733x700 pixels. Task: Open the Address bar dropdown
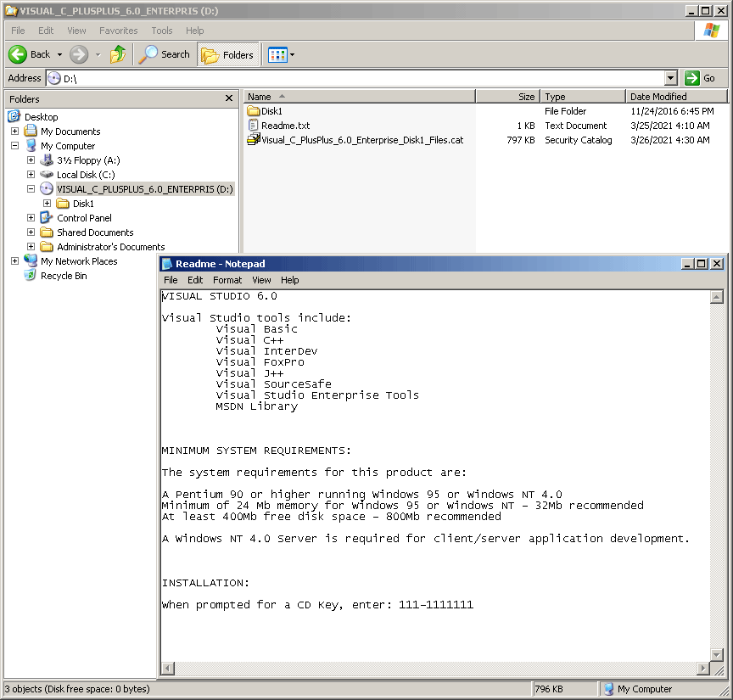click(671, 78)
